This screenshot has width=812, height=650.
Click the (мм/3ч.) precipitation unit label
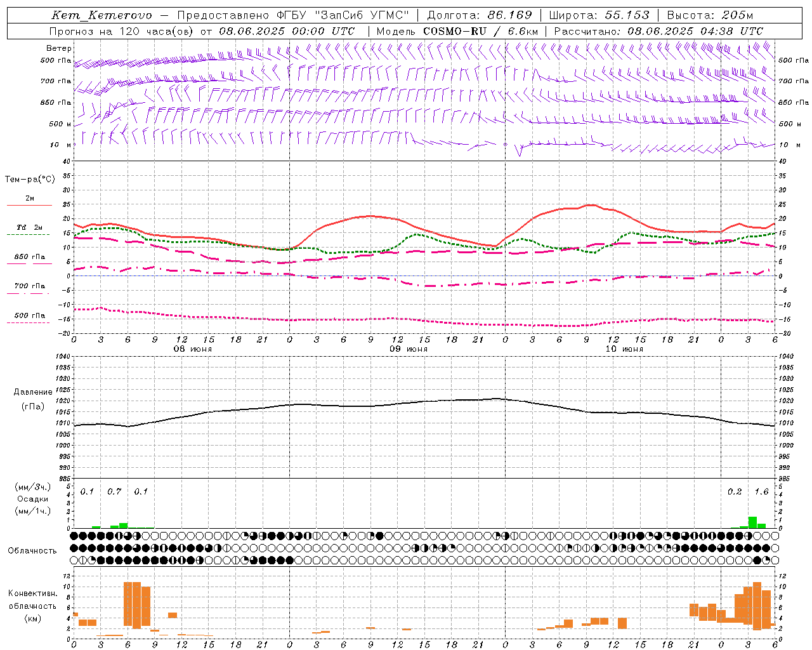pos(32,487)
